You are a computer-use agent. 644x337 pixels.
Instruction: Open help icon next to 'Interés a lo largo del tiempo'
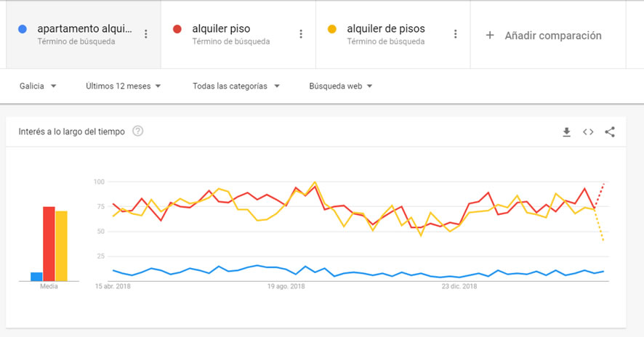(137, 131)
